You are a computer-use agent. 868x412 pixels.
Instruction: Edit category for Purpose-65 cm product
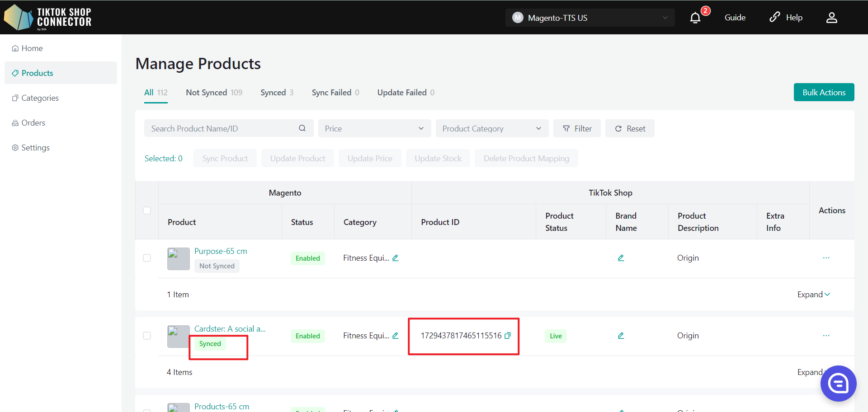(x=395, y=258)
